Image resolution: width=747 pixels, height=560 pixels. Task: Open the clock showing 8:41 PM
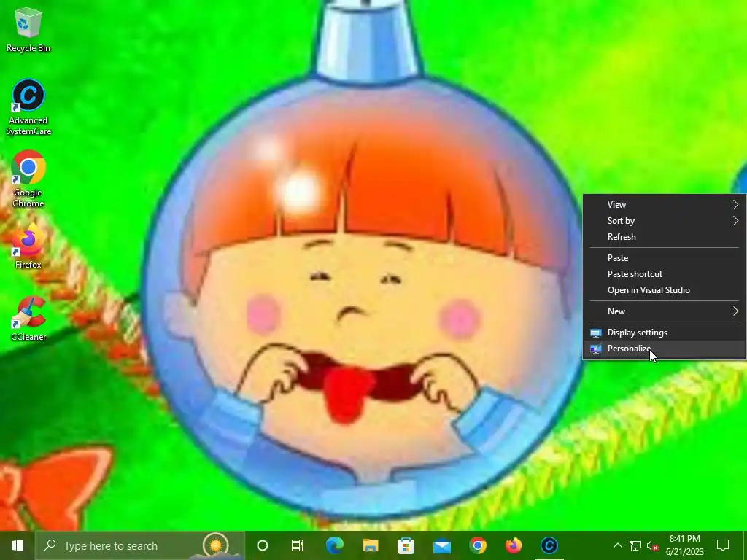[x=684, y=545]
